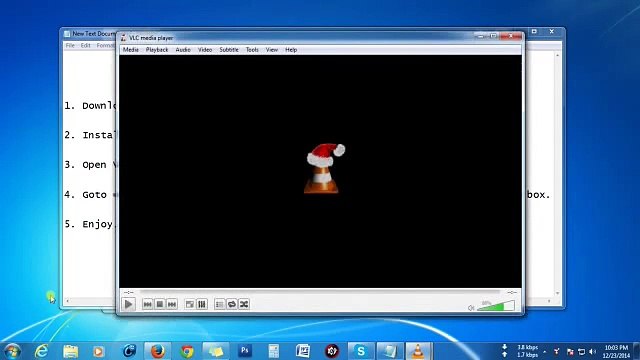This screenshot has width=640, height=360.
Task: Open File menu in Notepad window
Action: pyautogui.click(x=70, y=45)
